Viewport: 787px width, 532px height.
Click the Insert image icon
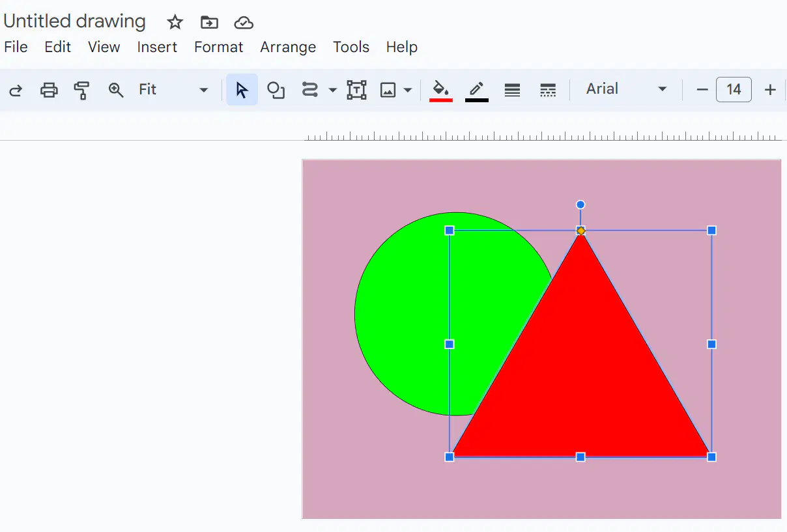pos(388,90)
